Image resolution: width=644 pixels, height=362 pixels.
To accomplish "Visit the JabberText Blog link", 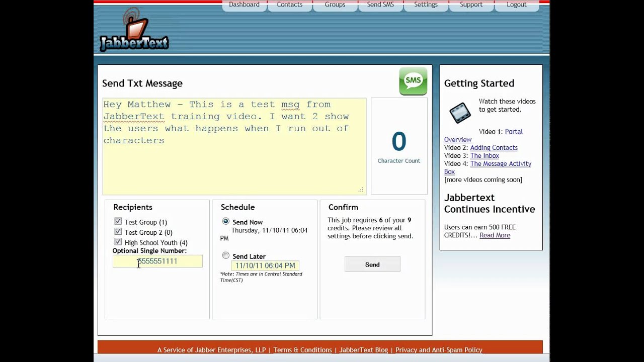I will click(x=364, y=350).
